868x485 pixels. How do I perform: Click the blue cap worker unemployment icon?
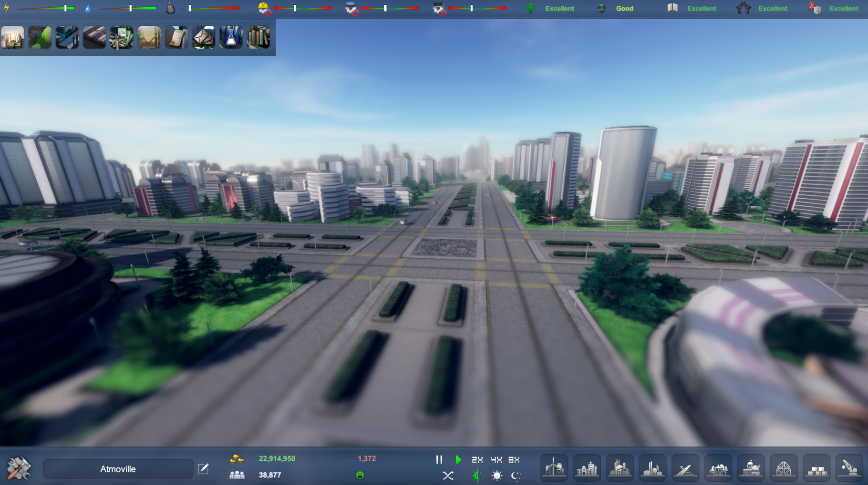[352, 9]
